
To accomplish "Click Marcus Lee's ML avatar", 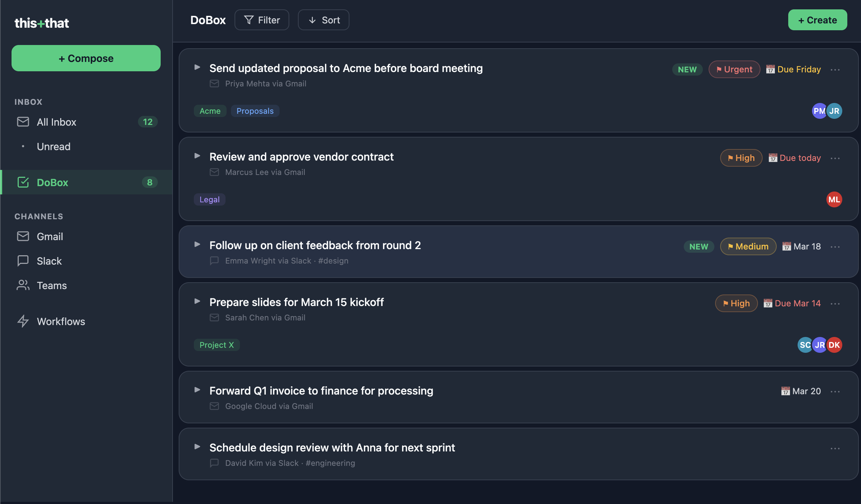I will coord(834,199).
